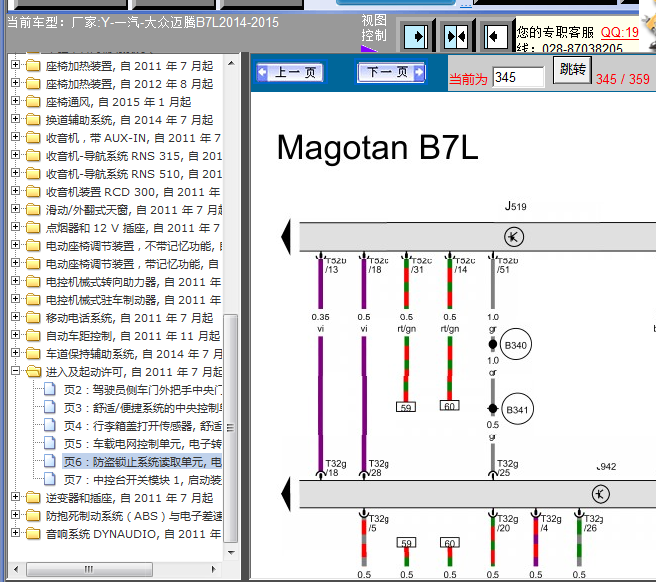The height and width of the screenshot is (582, 656).
Task: Click upper reference box 59 under rt/gn wire
Action: [x=406, y=407]
